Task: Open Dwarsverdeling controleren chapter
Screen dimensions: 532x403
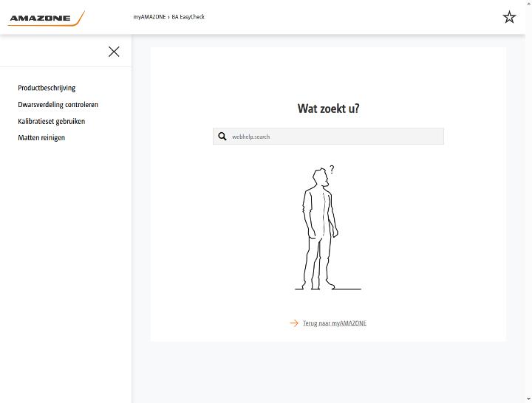Action: click(x=58, y=104)
